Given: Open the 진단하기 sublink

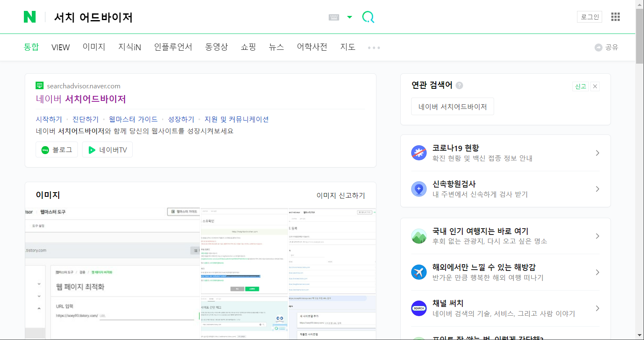Looking at the screenshot, I should pyautogui.click(x=85, y=119).
